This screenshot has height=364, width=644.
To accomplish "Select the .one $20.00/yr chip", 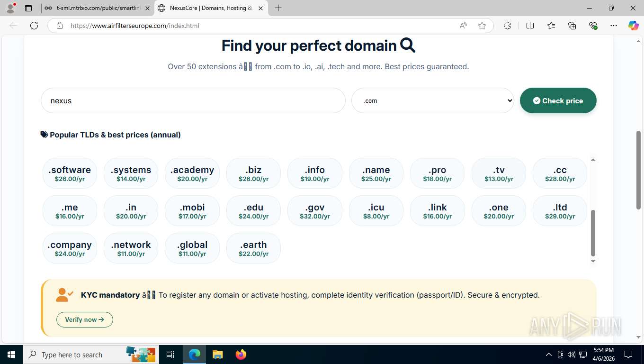I will 499,210.
